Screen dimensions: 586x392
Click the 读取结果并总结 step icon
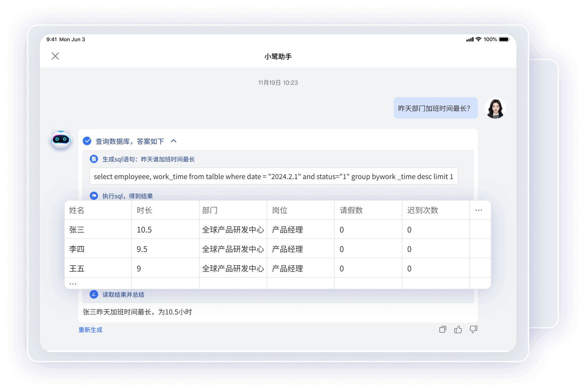pos(94,294)
